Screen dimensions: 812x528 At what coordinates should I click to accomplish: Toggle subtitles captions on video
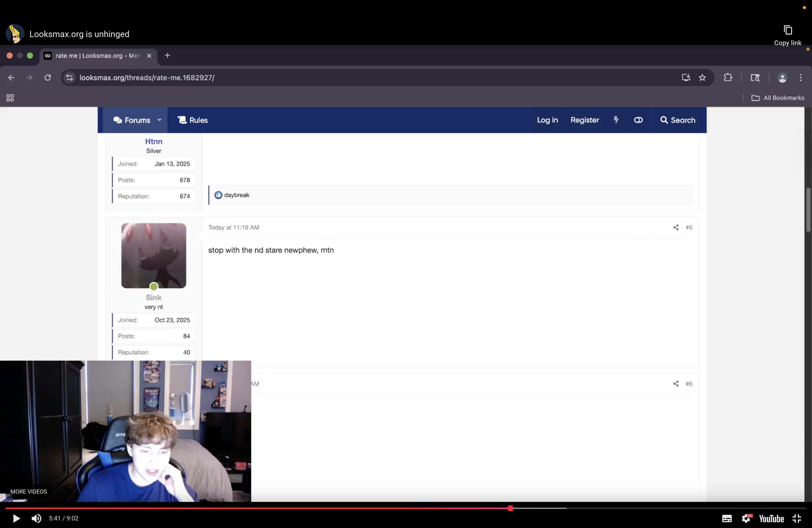pyautogui.click(x=727, y=519)
